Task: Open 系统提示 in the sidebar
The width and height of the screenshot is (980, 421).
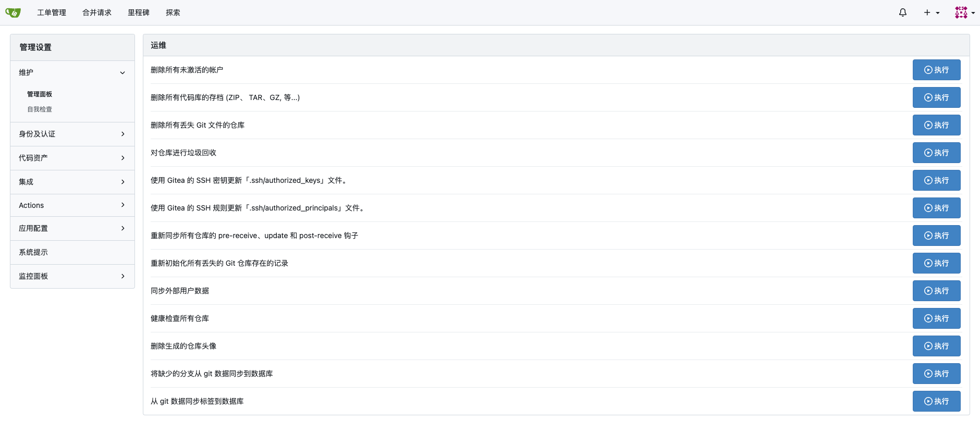Action: point(33,252)
